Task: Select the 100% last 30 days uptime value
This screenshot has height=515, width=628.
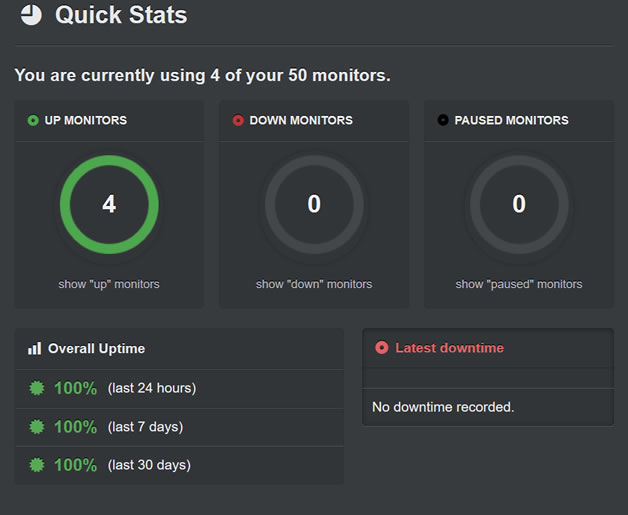Action: (x=75, y=465)
